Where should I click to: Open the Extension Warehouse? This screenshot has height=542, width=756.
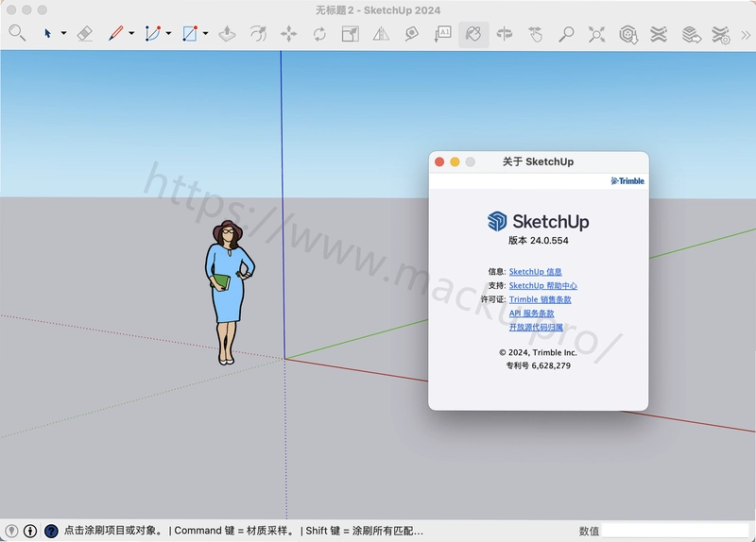tap(659, 34)
